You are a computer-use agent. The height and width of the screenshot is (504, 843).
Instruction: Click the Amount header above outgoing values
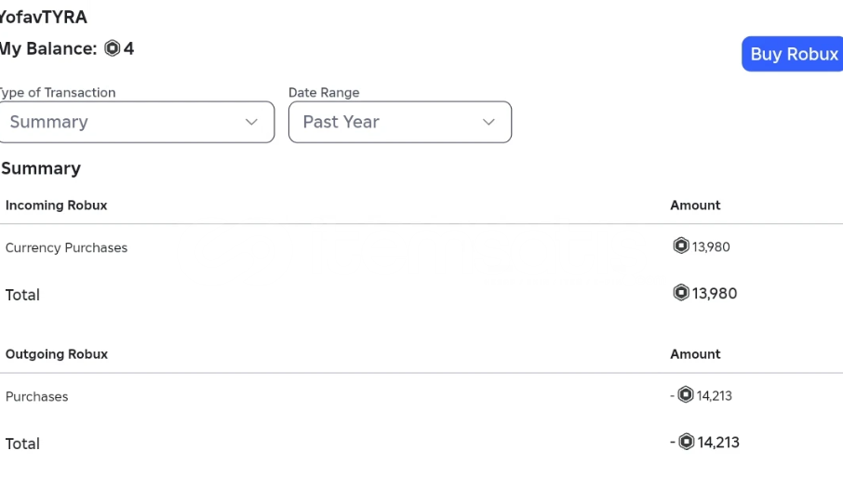[x=695, y=354]
